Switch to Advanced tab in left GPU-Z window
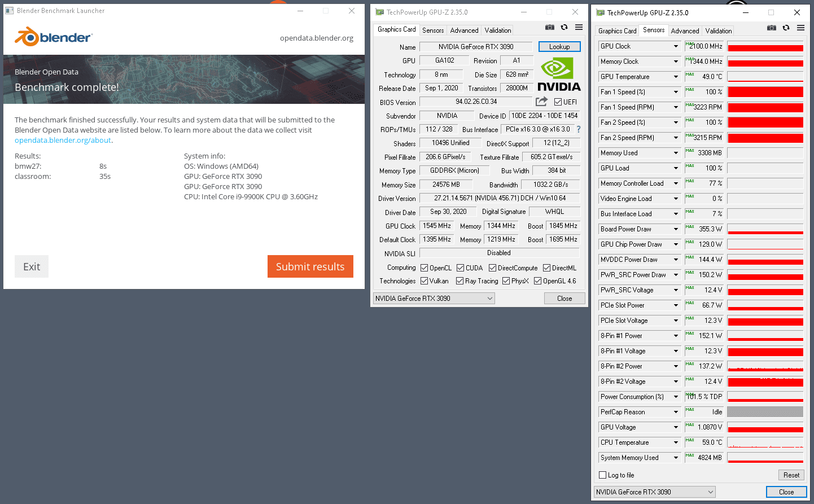The height and width of the screenshot is (504, 814). pyautogui.click(x=464, y=30)
